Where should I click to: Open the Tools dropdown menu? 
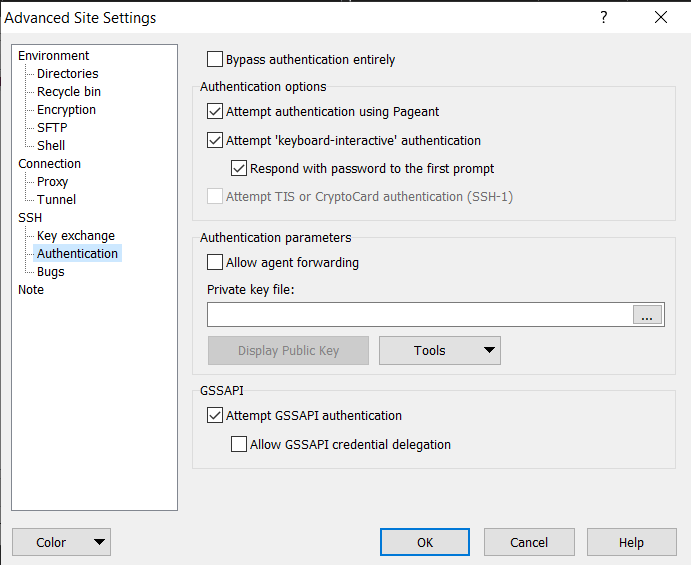pos(440,351)
